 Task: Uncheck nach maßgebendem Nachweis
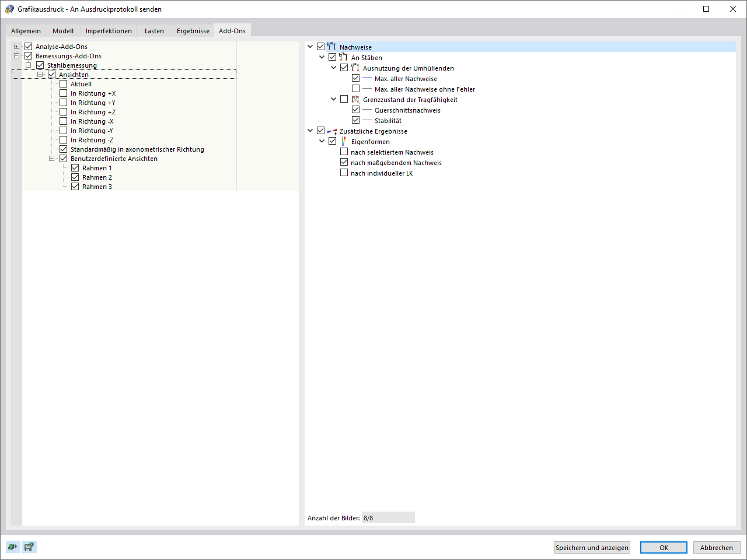(x=344, y=162)
